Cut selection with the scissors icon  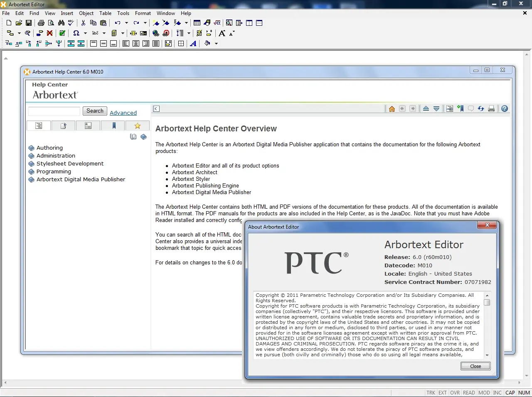pyautogui.click(x=83, y=23)
